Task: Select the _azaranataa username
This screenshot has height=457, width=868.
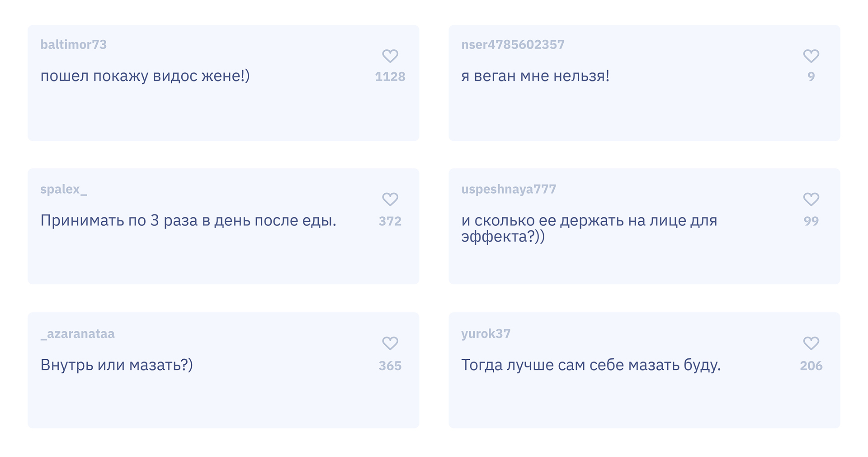Action: coord(77,334)
